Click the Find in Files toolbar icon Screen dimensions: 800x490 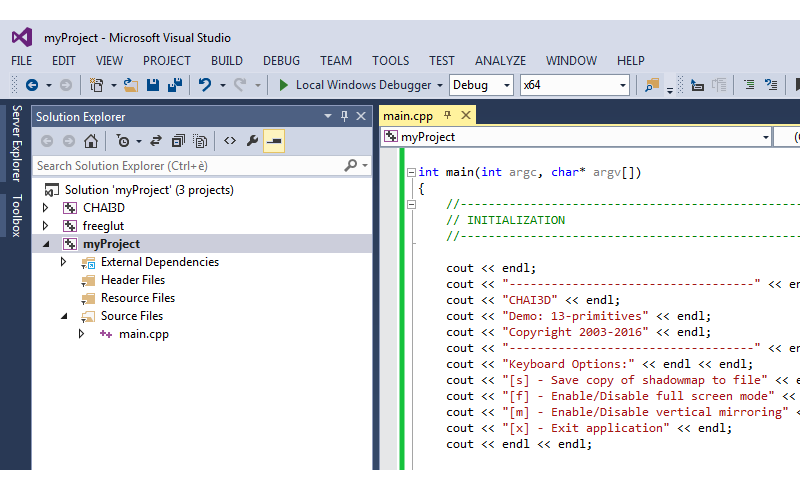652,85
